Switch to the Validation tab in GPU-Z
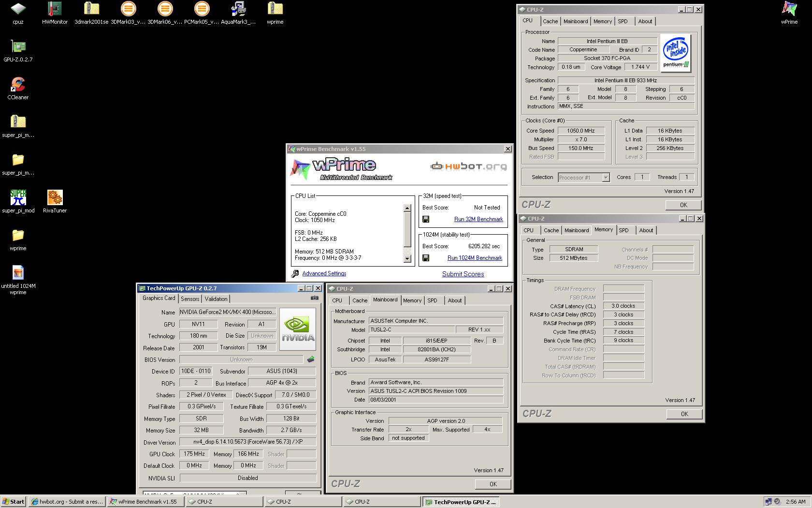Image resolution: width=812 pixels, height=508 pixels. click(216, 299)
